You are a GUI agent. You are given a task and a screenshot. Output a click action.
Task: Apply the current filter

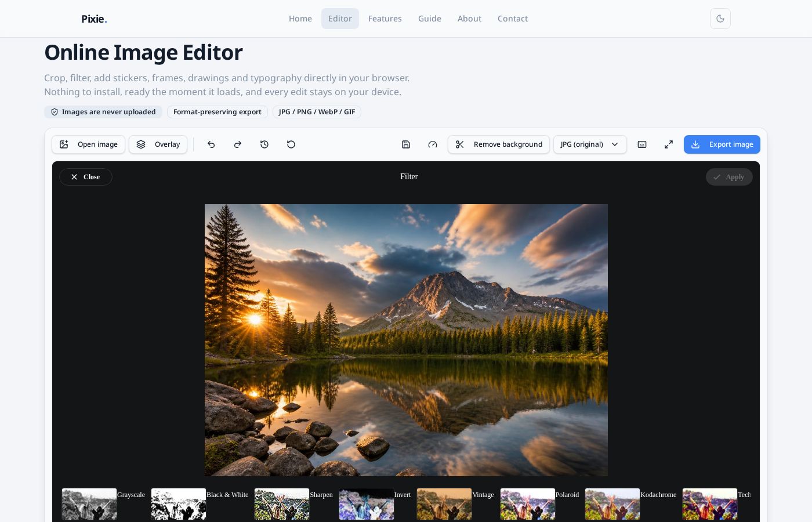(x=729, y=177)
